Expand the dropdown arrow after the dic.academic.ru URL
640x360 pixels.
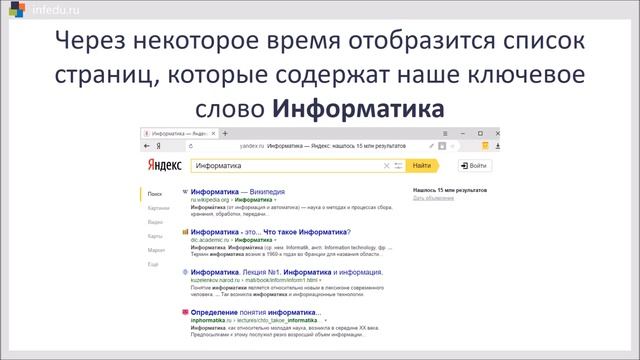coord(275,240)
